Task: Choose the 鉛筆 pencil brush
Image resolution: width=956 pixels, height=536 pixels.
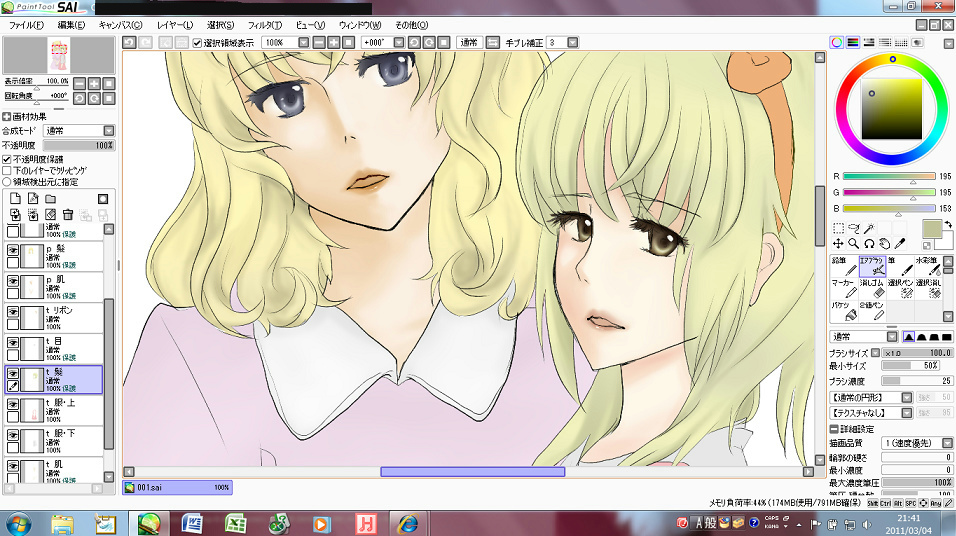Action: [844, 266]
